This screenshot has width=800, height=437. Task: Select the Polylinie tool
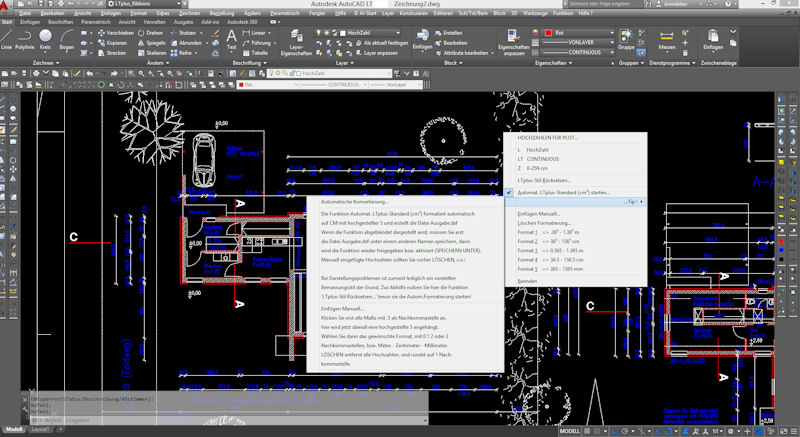pyautogui.click(x=24, y=39)
